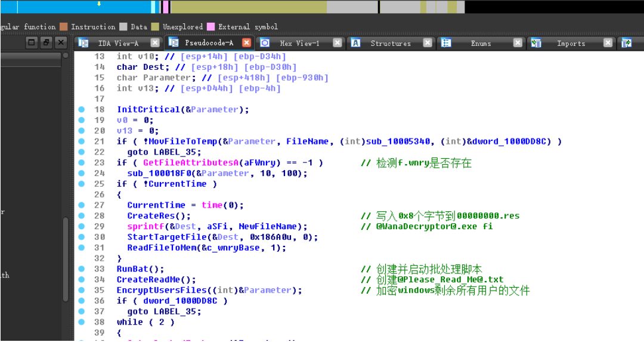This screenshot has height=342, width=644.
Task: Click the CreateRes function call
Action: [x=151, y=216]
